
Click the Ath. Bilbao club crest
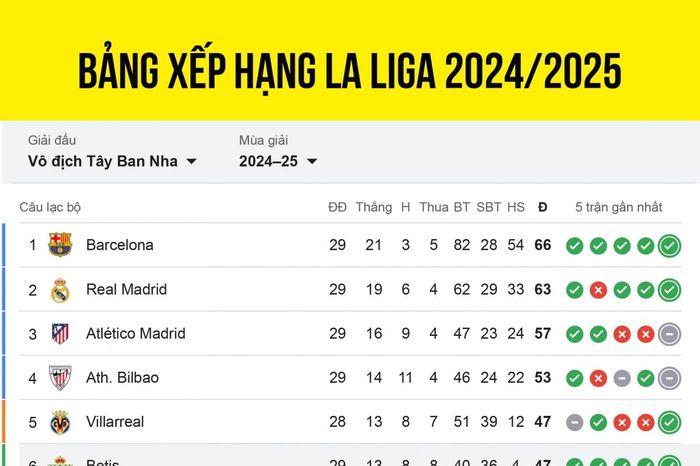(60, 378)
